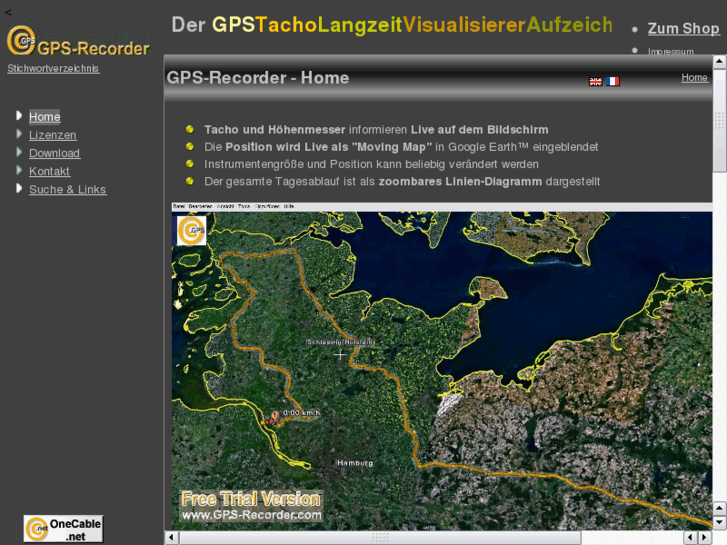Viewport: 727px width, 545px height.
Task: Click the 0.00 km/h speed readout
Action: click(301, 412)
